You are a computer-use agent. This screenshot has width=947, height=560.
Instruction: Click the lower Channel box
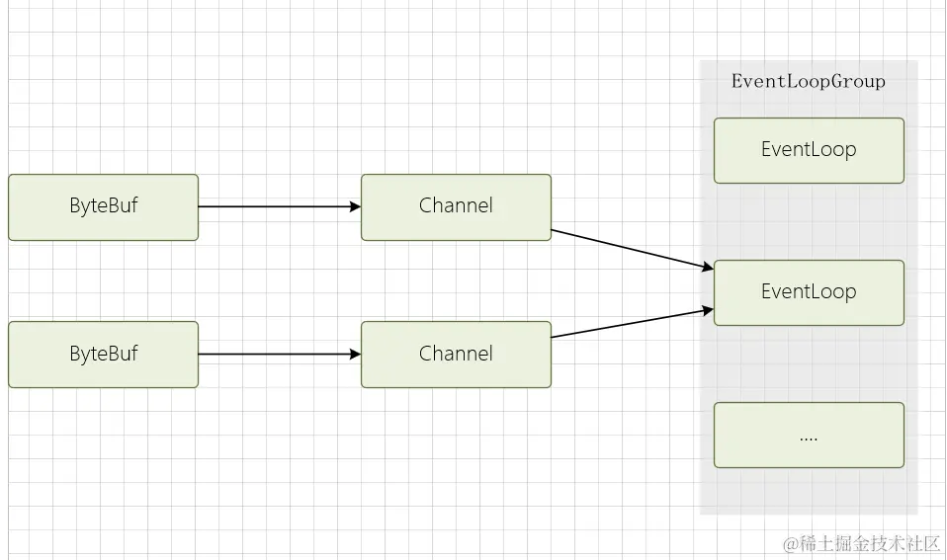[456, 355]
